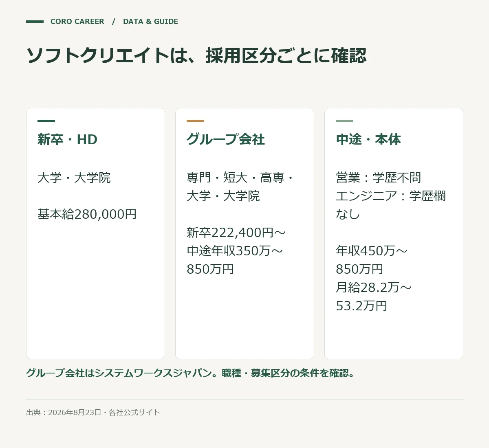The height and width of the screenshot is (448, 489).
Task: Select the 中途・本体 card heading
Action: coord(368,140)
